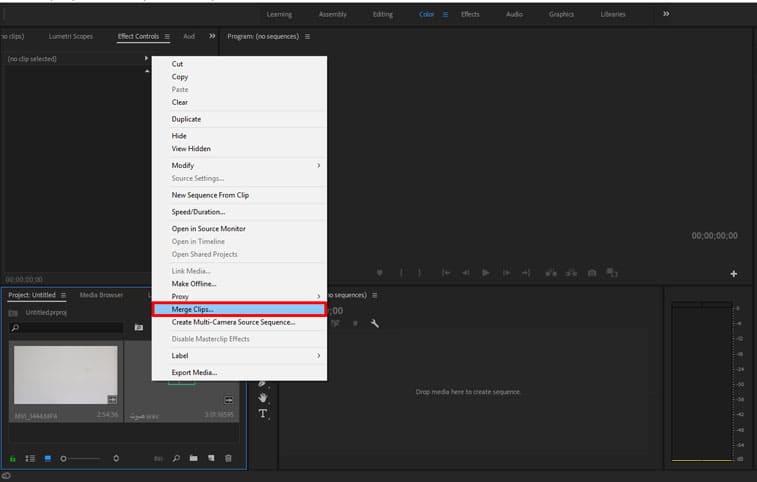757x482 pixels.
Task: Step back one frame in Program monitor
Action: click(x=465, y=273)
